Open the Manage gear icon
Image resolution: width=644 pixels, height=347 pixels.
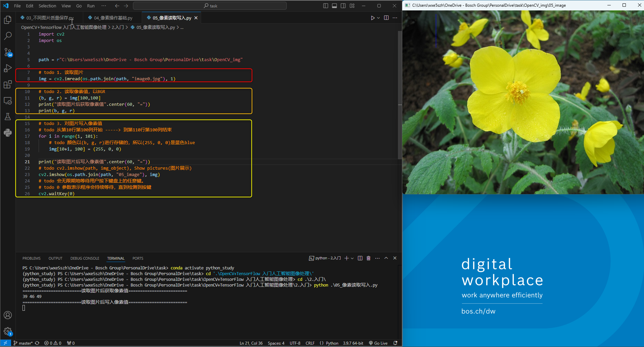pyautogui.click(x=8, y=332)
